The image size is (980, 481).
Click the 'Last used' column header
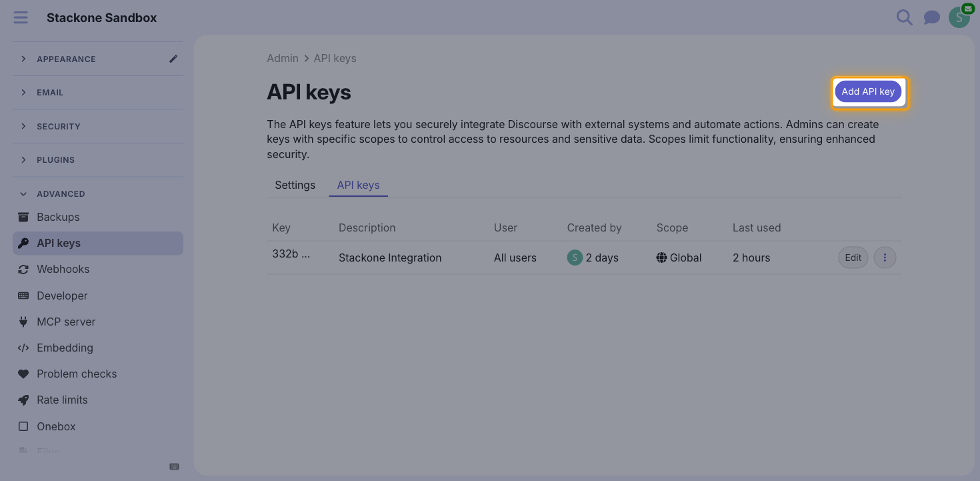point(757,227)
